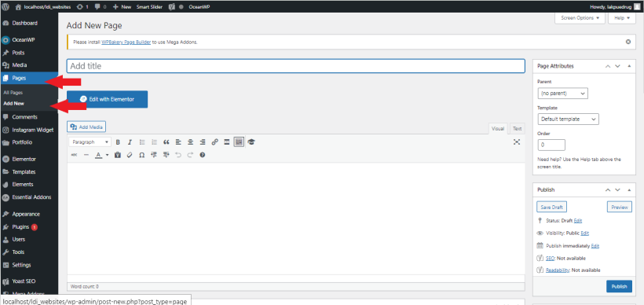Apply Italic formatting in editor toolbar

[x=130, y=142]
